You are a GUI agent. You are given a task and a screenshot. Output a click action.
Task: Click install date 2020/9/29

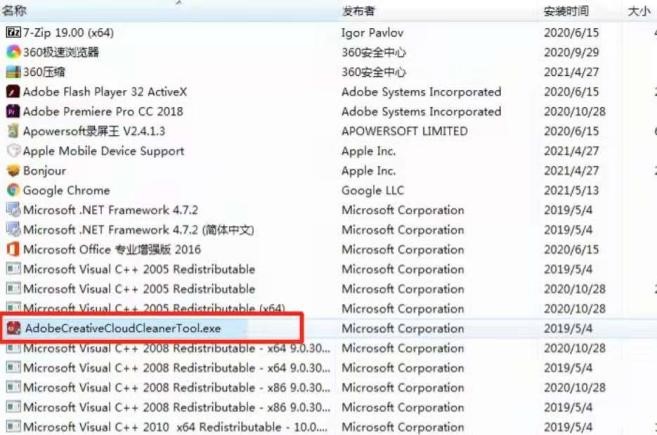point(571,52)
